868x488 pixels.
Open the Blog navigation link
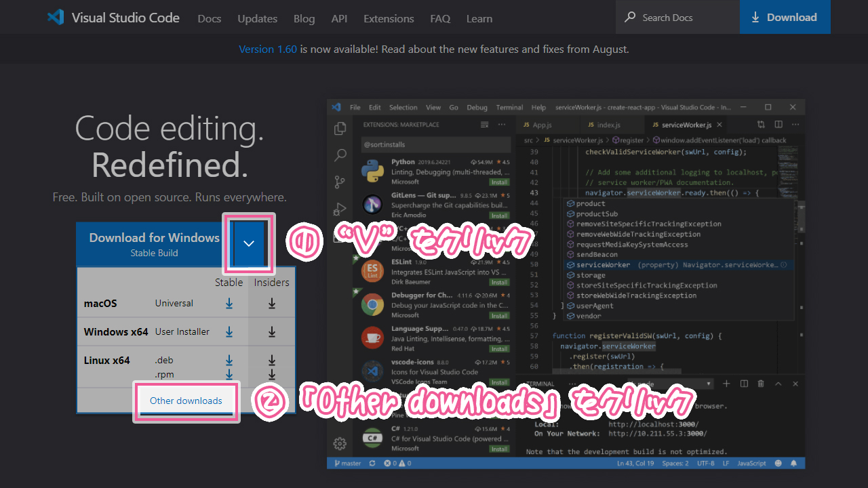304,18
